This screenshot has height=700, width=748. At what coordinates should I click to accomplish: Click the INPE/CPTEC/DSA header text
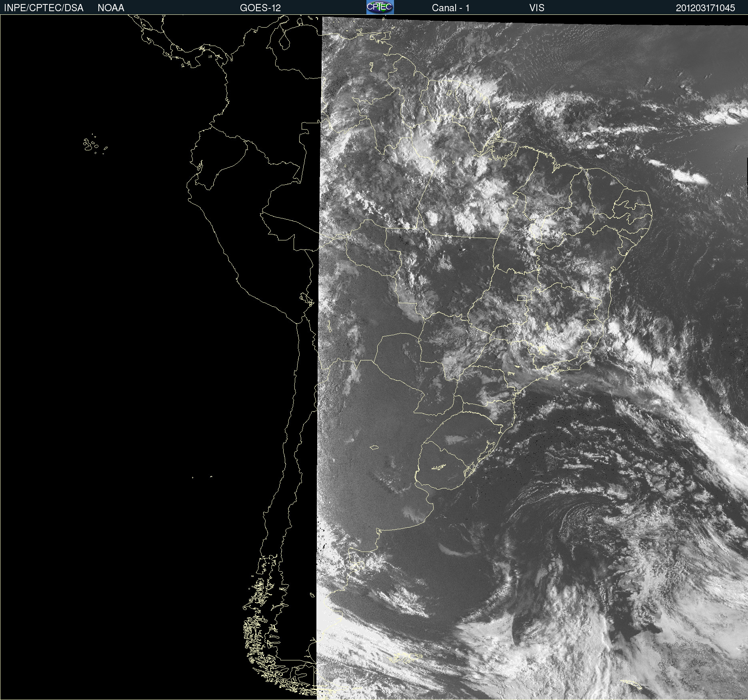pyautogui.click(x=44, y=8)
